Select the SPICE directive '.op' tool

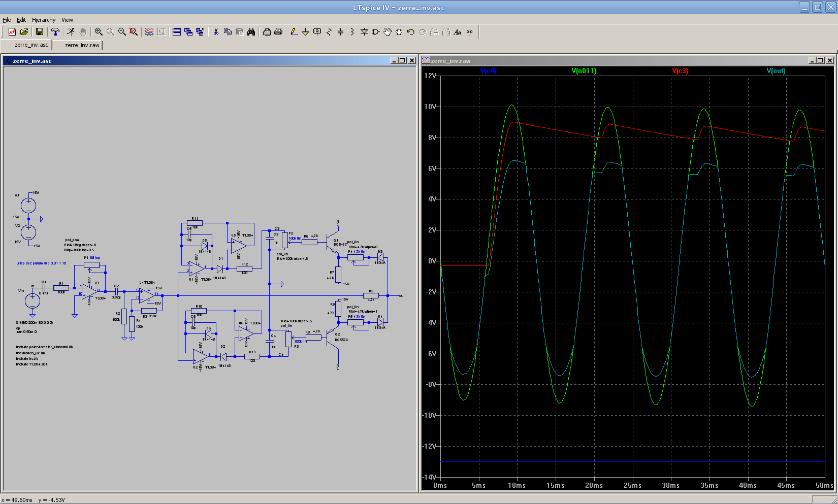[469, 31]
